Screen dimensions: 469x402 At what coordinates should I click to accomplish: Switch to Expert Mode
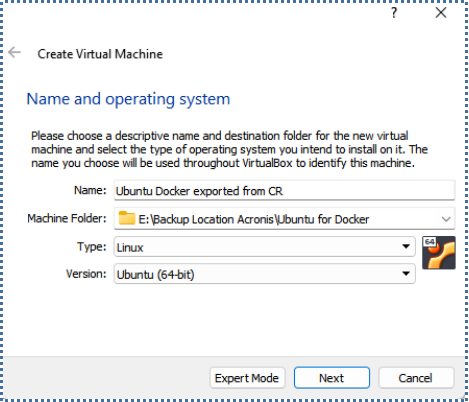[x=247, y=378]
